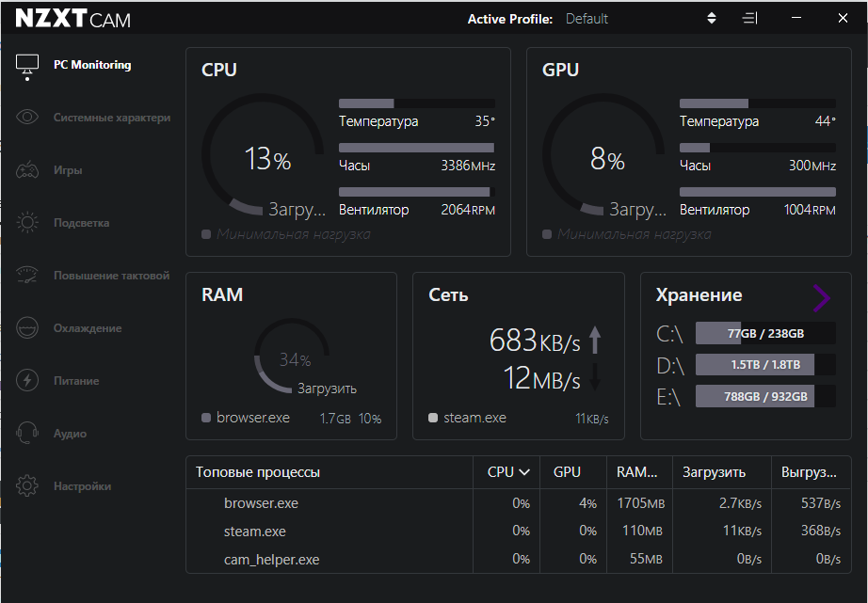Go to the Игры section

tap(68, 170)
